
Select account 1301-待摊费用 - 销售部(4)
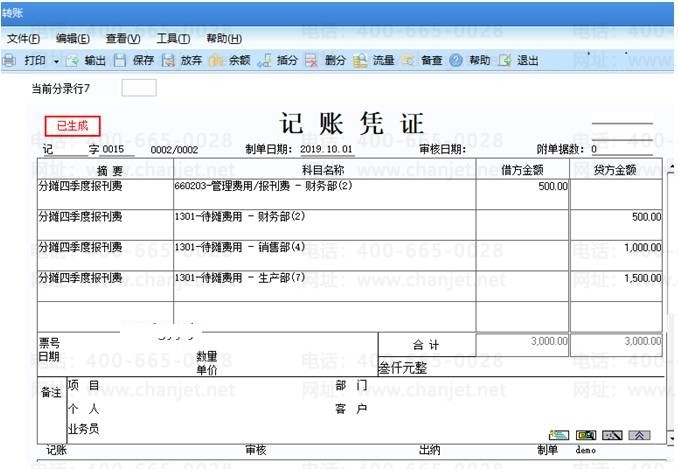coord(240,247)
